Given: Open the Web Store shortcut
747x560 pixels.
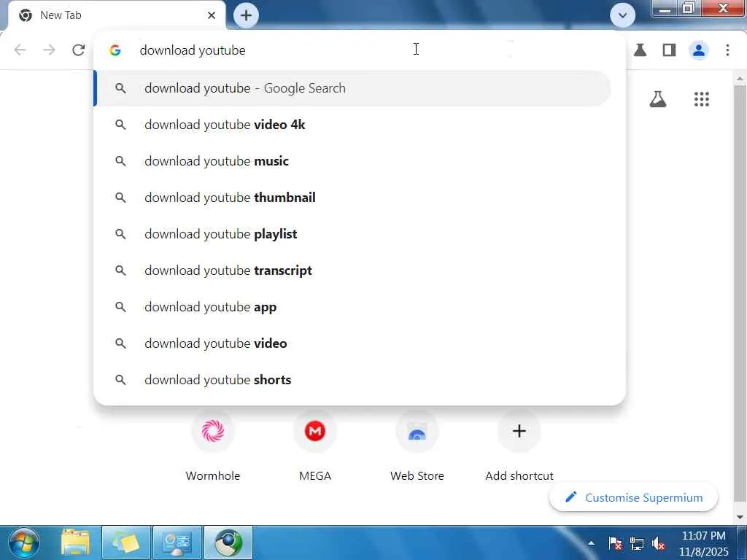Looking at the screenshot, I should click(x=417, y=447).
